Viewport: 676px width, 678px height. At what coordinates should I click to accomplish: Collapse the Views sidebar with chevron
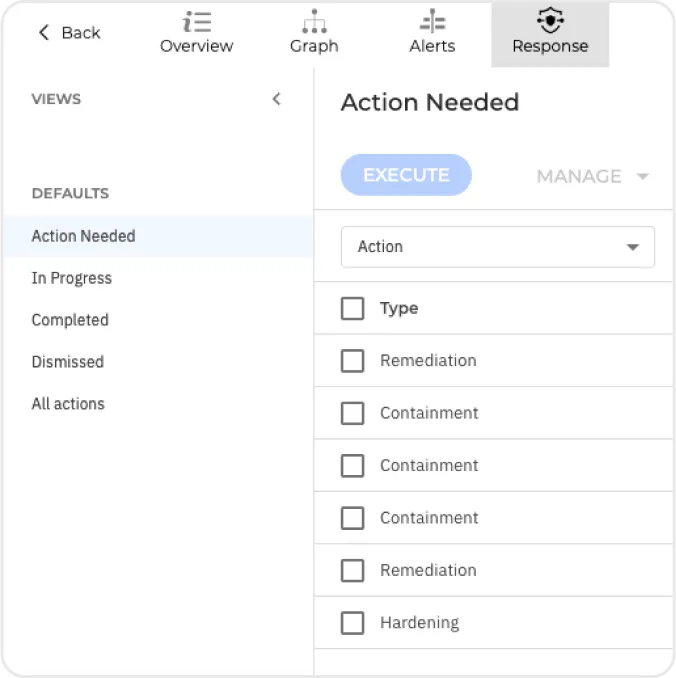276,99
